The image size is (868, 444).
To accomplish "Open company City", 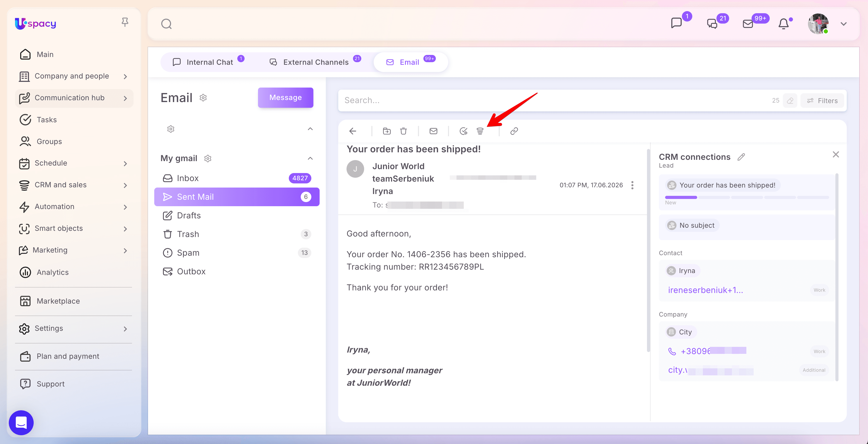I will click(681, 332).
